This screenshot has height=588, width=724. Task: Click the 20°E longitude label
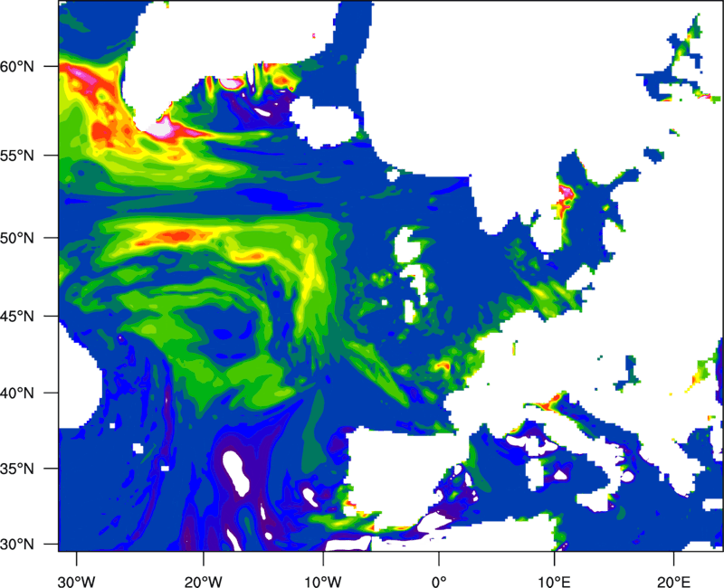point(673,582)
